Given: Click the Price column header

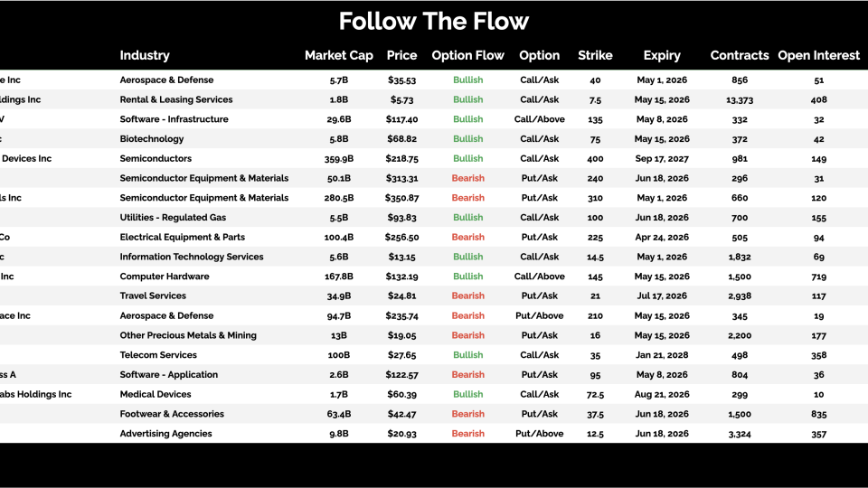Looking at the screenshot, I should pyautogui.click(x=401, y=55).
